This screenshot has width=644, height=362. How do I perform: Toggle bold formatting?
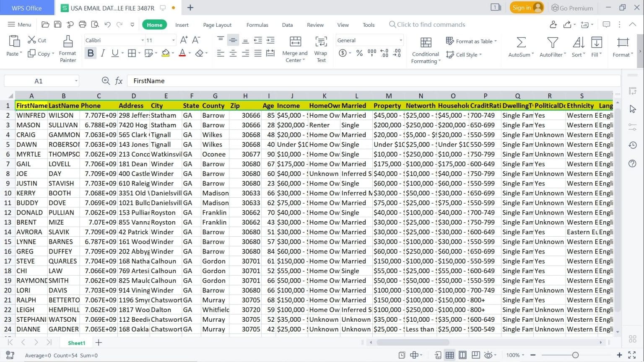[91, 53]
